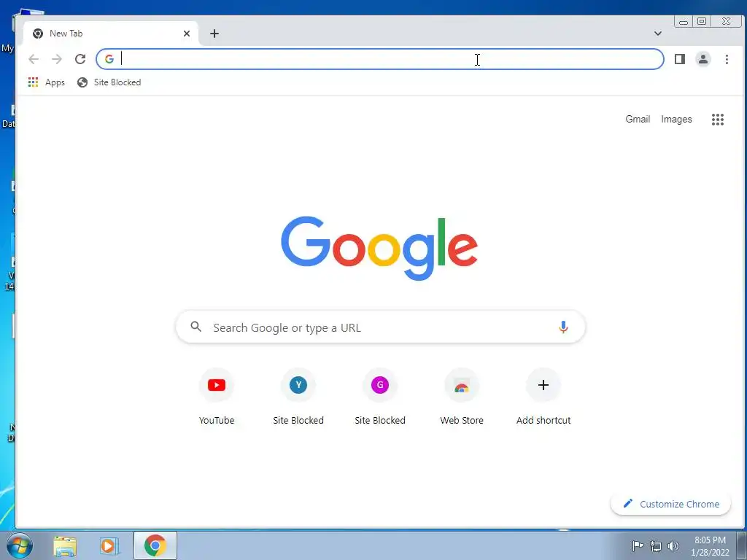Open Windows Explorer from the taskbar
Screen dimensions: 747x560
click(65, 546)
